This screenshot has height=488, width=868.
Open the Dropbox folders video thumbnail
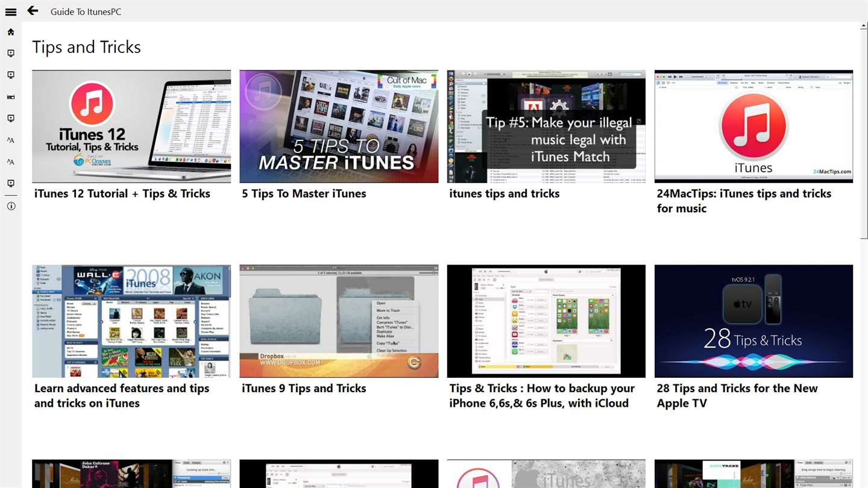(339, 321)
